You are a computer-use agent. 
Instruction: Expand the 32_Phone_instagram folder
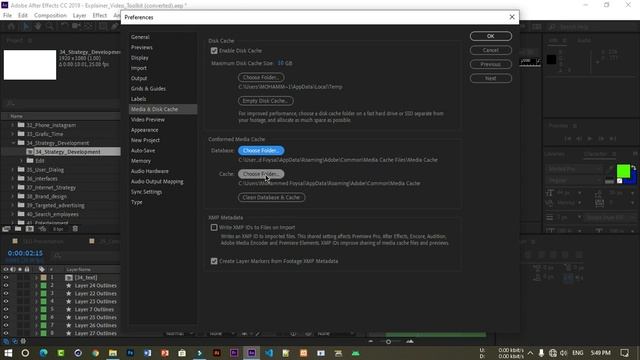[x=12, y=125]
